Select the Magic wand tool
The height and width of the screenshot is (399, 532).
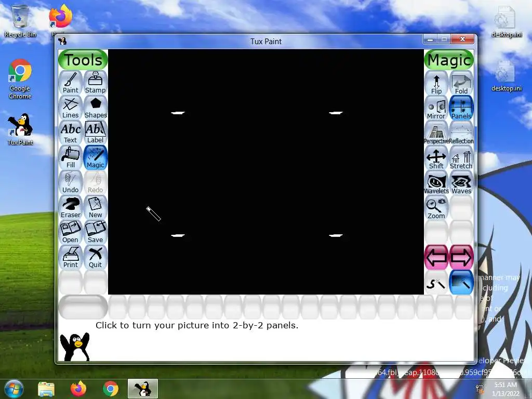[96, 157]
